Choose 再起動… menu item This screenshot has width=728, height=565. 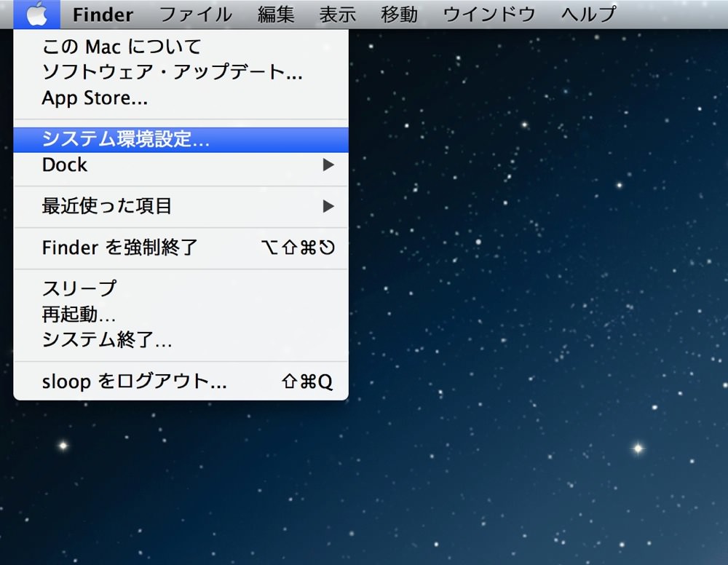click(181, 315)
